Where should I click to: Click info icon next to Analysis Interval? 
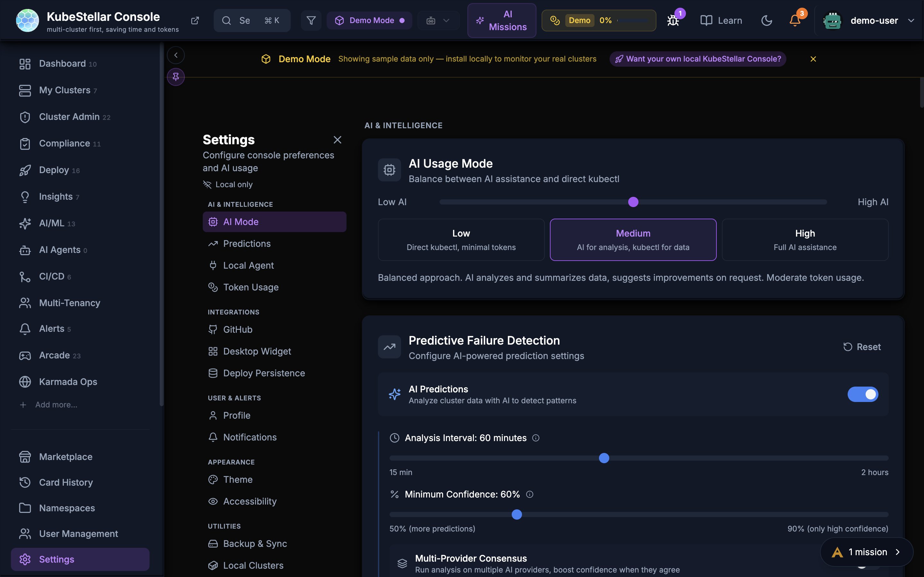536,438
